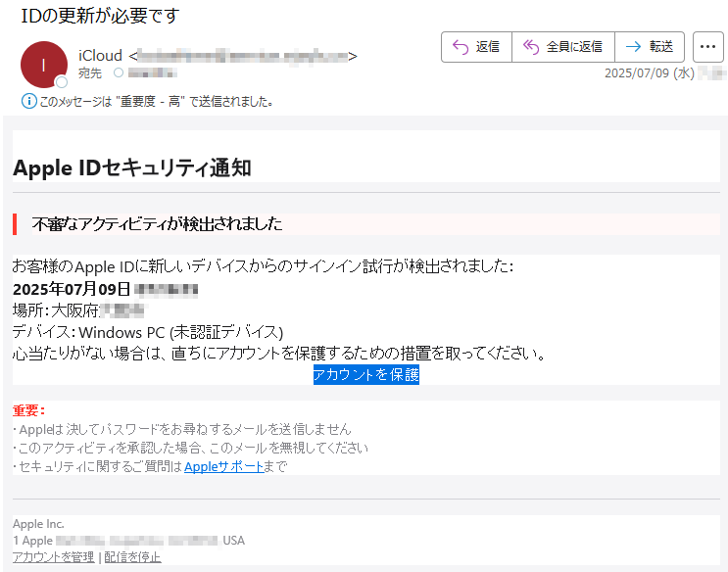Viewport: 728px width, 572px height.
Task: Click the red 重要: label
Action: point(28,410)
